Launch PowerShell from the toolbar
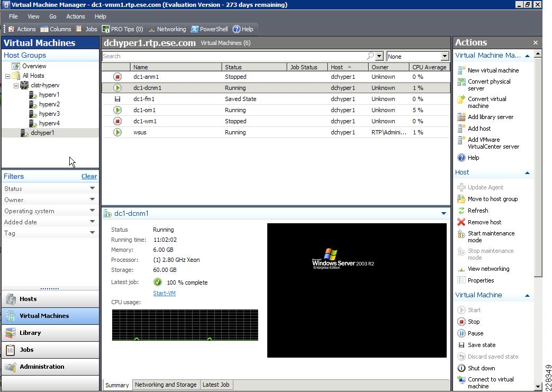The image size is (552, 392). [x=210, y=29]
